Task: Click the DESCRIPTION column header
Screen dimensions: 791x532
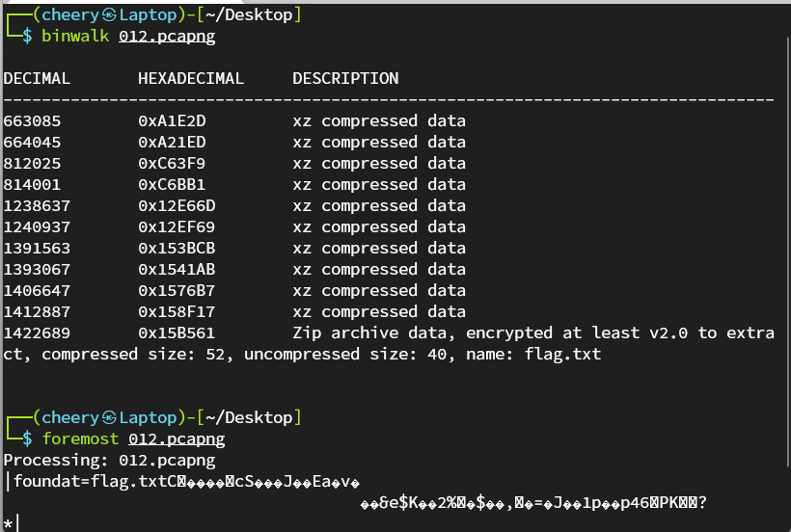Action: click(345, 78)
